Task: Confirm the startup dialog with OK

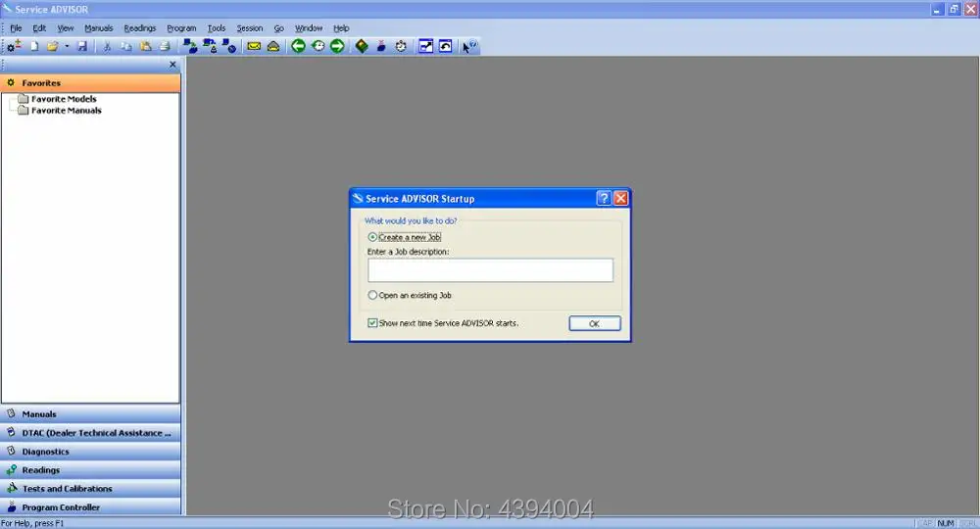Action: point(595,323)
